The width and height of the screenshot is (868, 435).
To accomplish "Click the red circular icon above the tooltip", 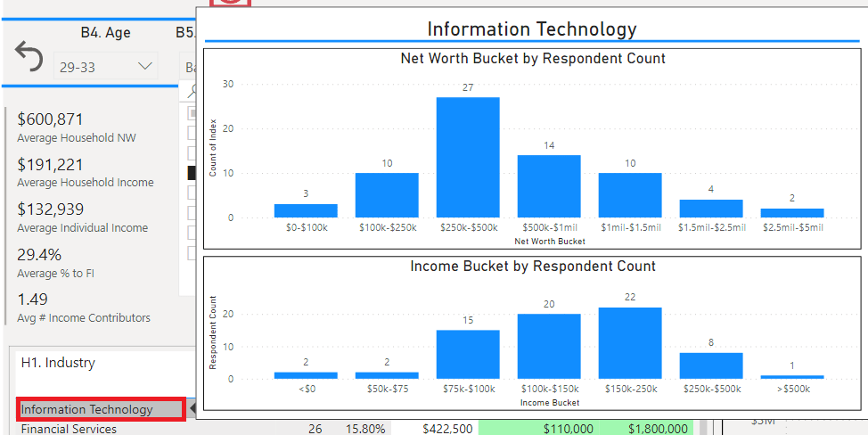I will click(x=232, y=4).
